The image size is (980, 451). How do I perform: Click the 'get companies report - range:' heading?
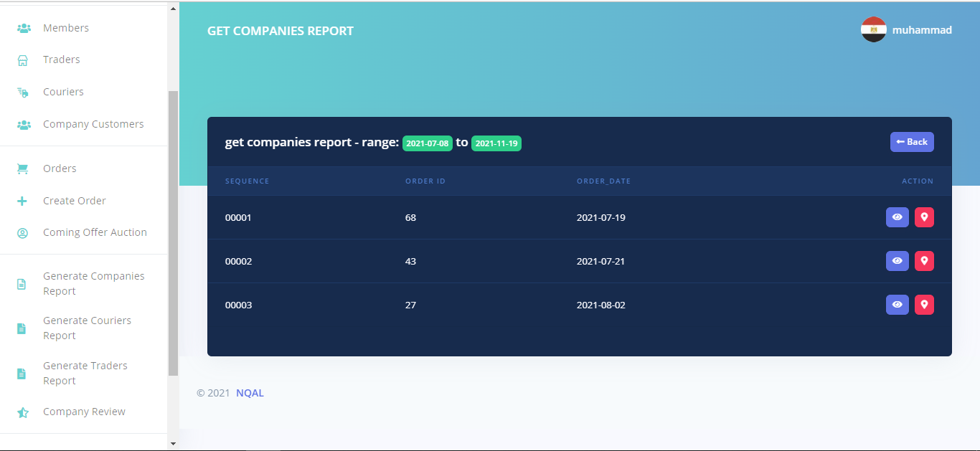click(x=312, y=143)
